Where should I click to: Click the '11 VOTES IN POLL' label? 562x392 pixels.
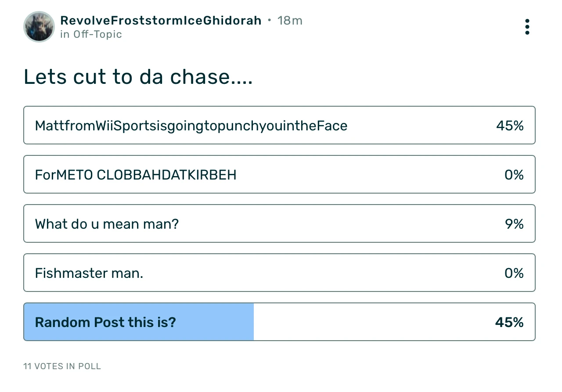tap(62, 366)
